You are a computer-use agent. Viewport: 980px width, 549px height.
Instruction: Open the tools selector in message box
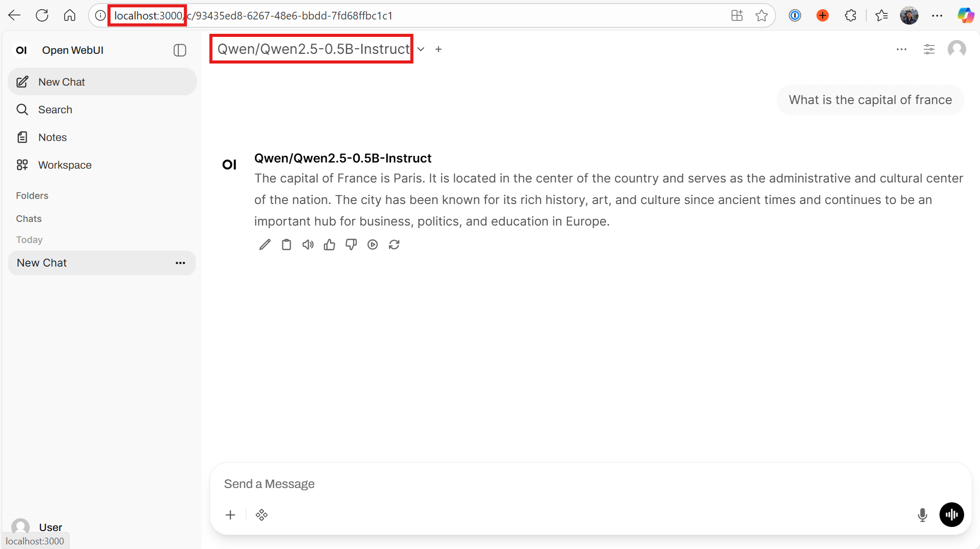point(261,515)
